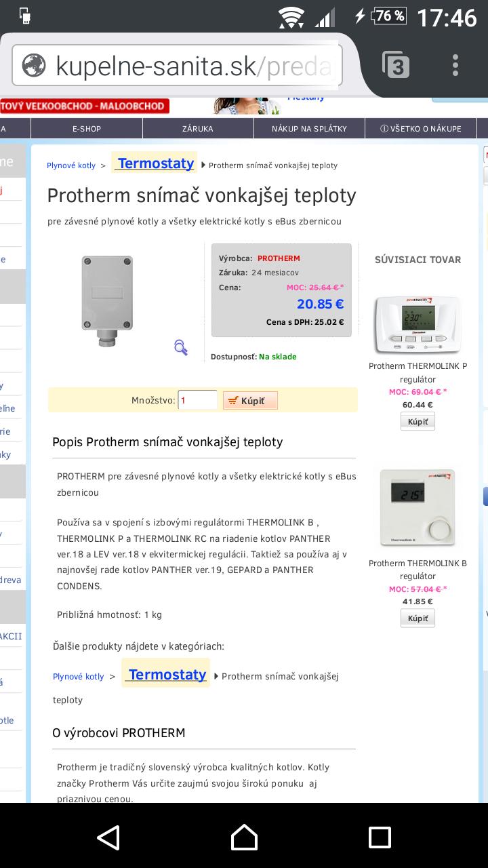Click the Kúpiť button with cart icon
The height and width of the screenshot is (868, 488).
tap(250, 401)
